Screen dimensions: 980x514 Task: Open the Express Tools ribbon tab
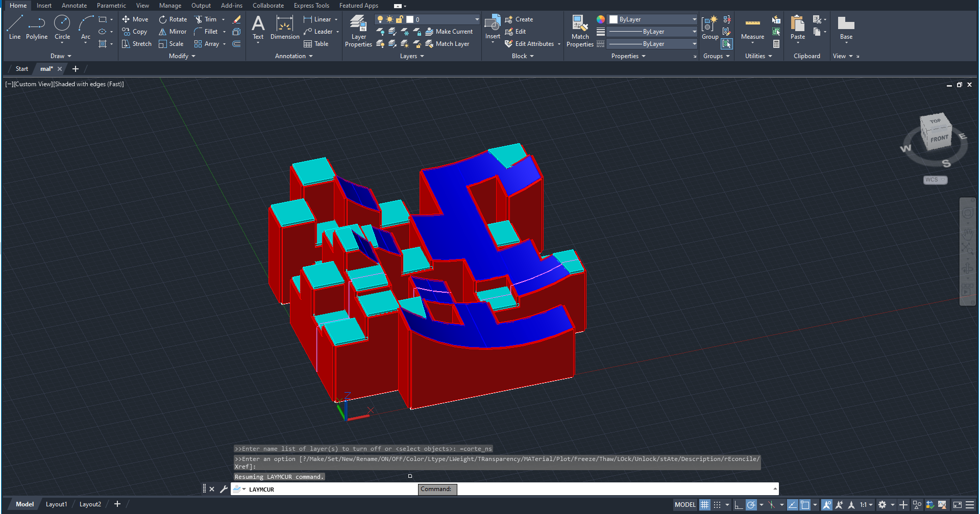click(311, 6)
